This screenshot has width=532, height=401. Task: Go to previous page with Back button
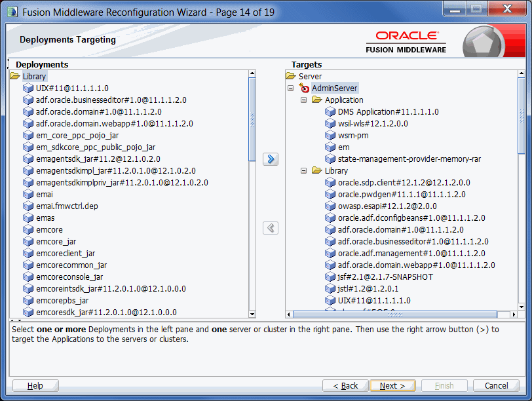click(x=345, y=386)
